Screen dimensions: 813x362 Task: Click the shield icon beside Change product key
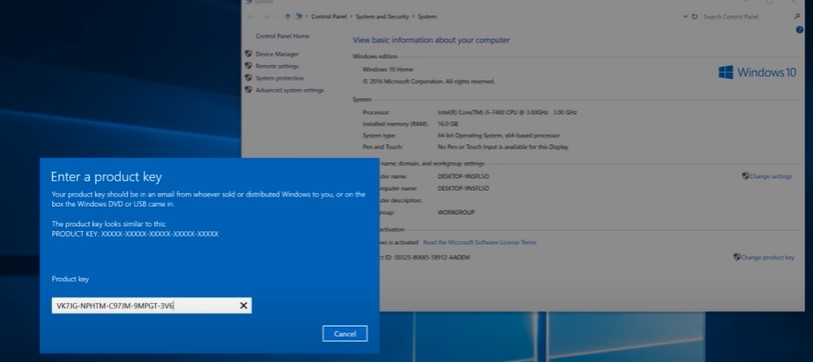(737, 257)
